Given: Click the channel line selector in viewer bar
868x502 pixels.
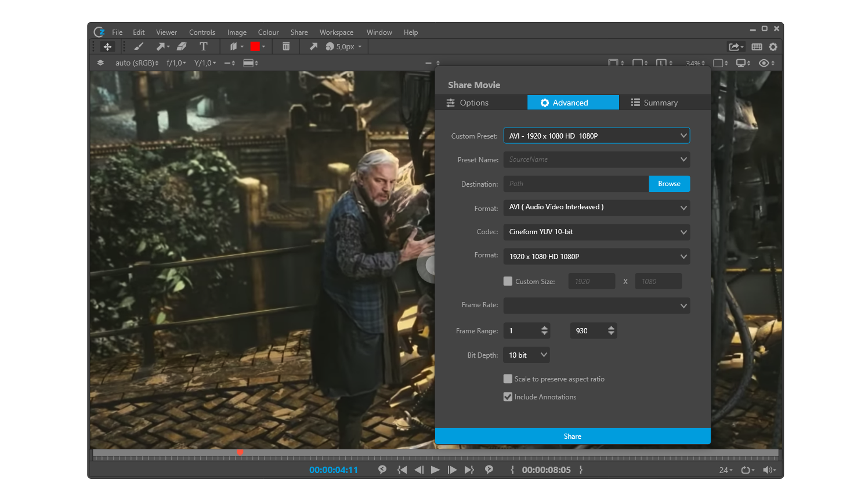Looking at the screenshot, I should 230,63.
